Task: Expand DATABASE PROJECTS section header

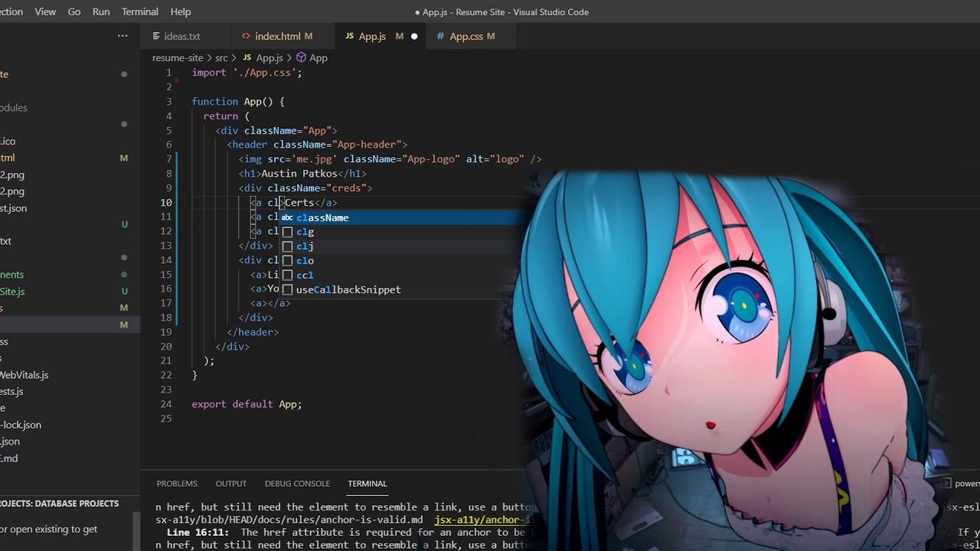Action: (60, 504)
